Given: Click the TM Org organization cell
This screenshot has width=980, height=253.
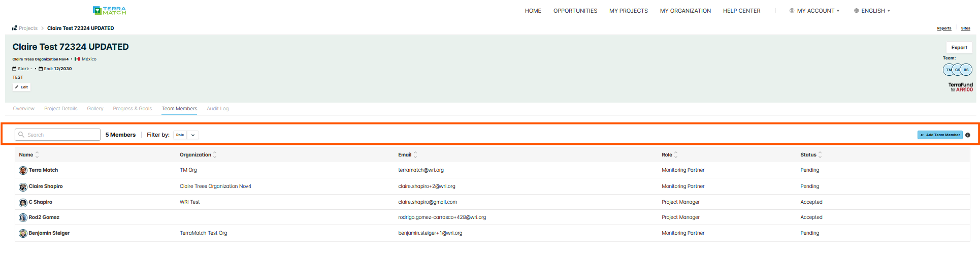Looking at the screenshot, I should (188, 170).
